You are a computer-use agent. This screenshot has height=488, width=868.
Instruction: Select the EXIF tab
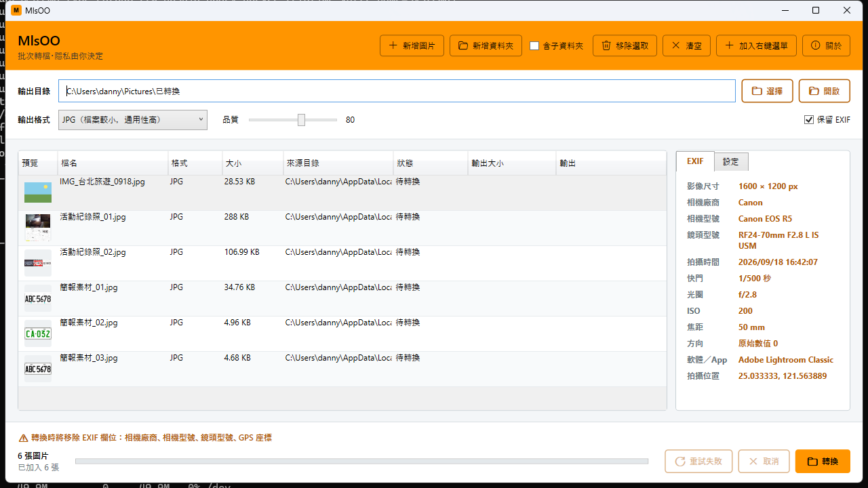695,161
